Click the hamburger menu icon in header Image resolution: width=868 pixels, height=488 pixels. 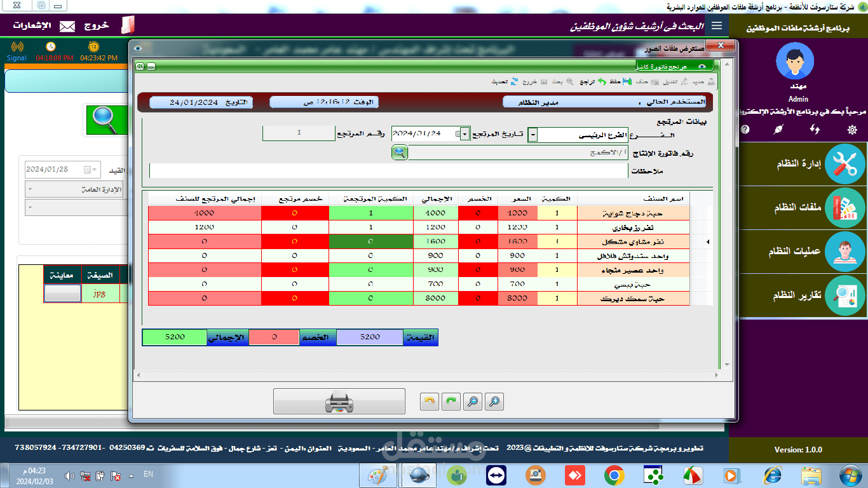pyautogui.click(x=717, y=25)
